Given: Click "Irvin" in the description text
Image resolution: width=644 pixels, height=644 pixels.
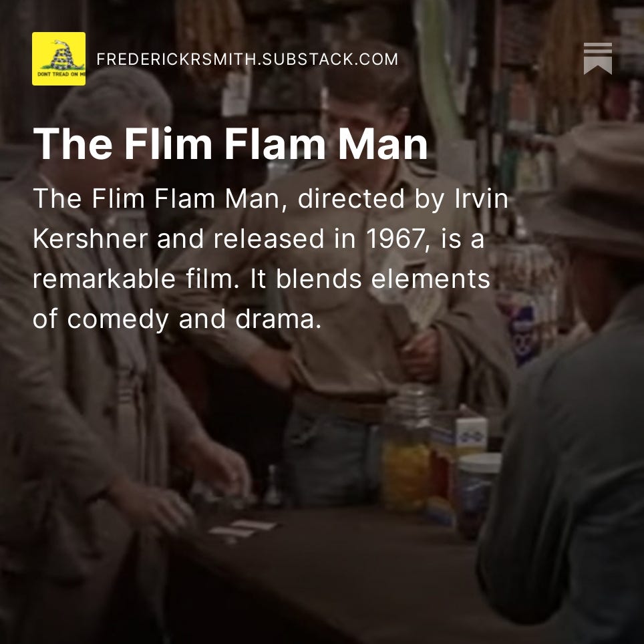Looking at the screenshot, I should pyautogui.click(x=482, y=198).
